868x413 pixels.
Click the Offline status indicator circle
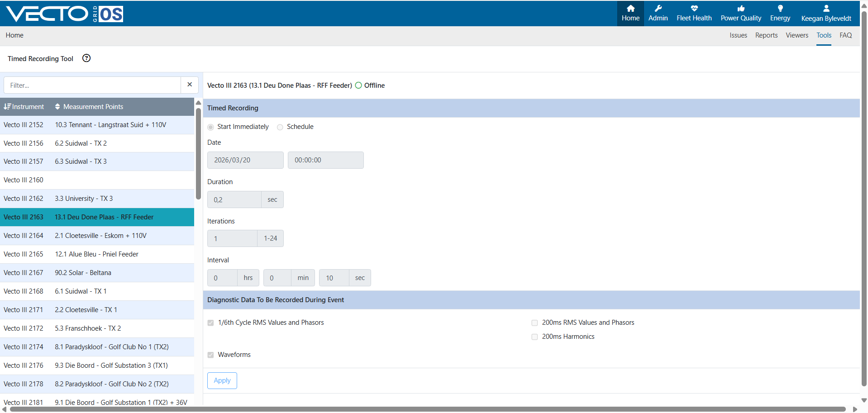point(358,85)
